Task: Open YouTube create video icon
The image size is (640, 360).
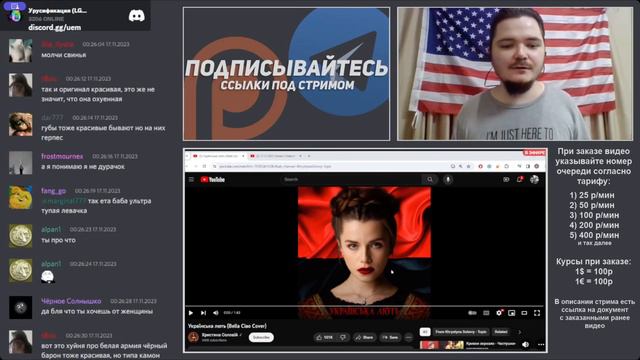Action: (506, 179)
